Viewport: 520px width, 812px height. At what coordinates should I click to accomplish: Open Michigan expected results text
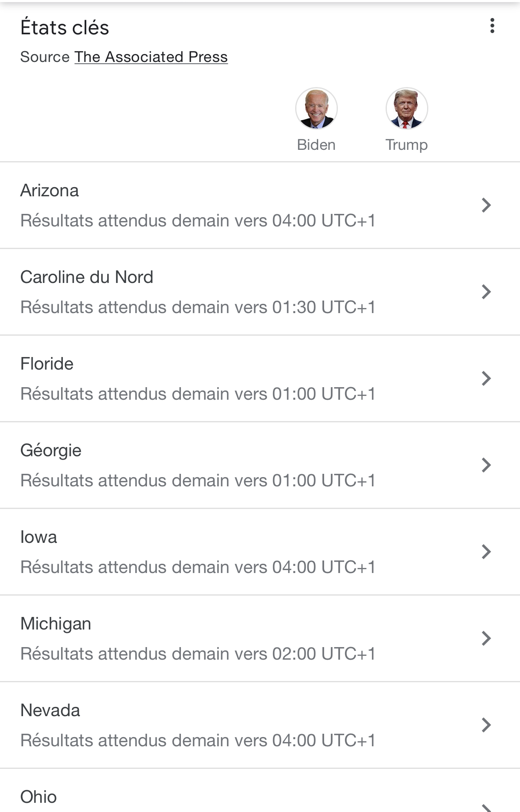point(198,654)
